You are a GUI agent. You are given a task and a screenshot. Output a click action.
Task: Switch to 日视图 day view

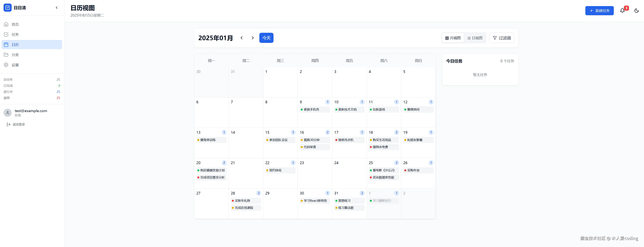click(x=475, y=38)
